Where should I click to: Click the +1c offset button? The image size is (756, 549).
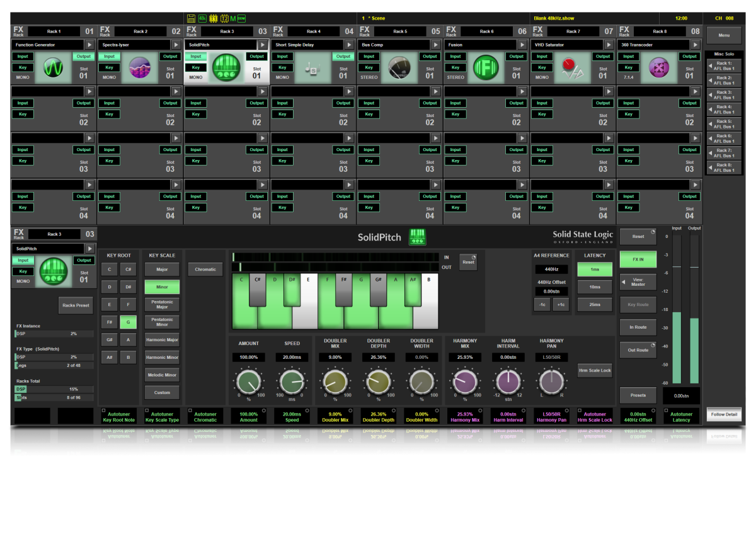(561, 304)
